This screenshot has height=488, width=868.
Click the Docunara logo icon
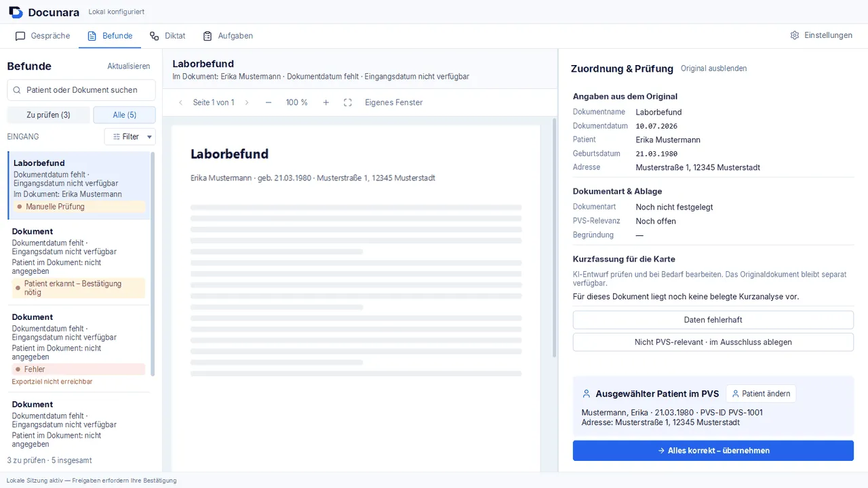[16, 12]
